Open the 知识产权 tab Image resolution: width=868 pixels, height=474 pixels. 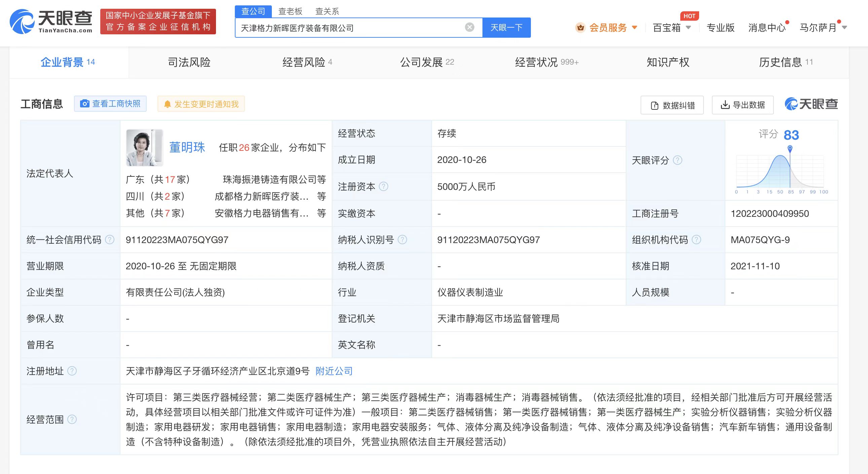[x=668, y=62]
